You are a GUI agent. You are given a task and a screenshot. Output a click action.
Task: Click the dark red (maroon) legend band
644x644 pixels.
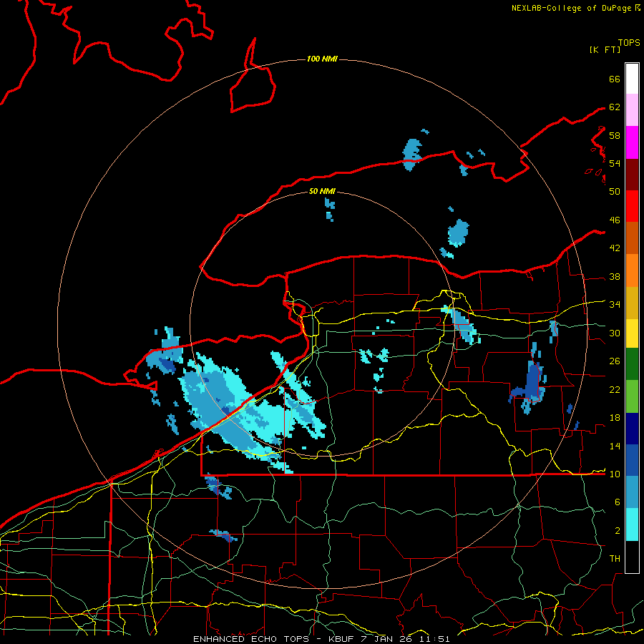[x=632, y=174]
